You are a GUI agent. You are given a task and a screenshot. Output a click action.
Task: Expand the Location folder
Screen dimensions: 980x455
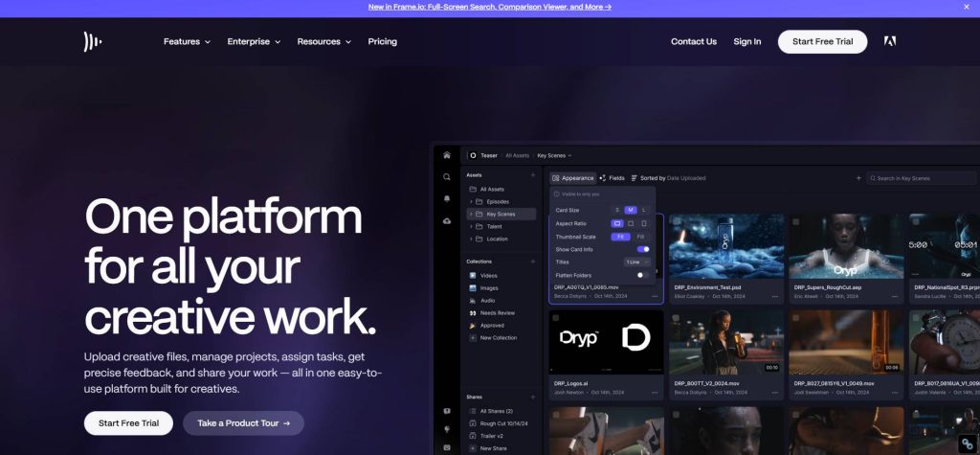(x=471, y=239)
